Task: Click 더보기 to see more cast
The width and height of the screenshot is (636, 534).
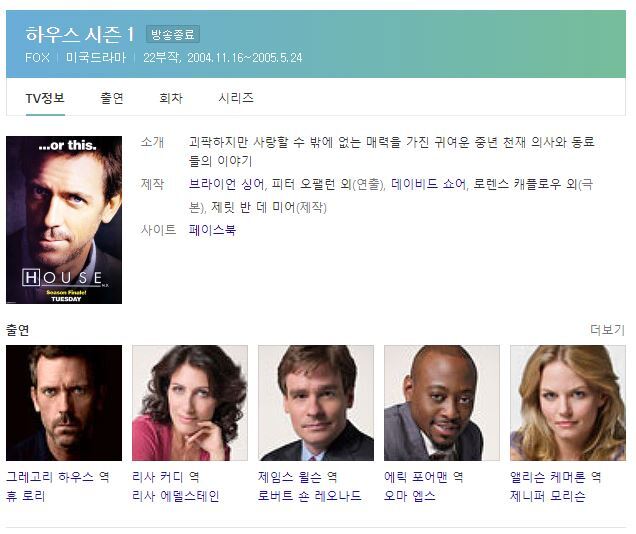Action: pyautogui.click(x=607, y=330)
